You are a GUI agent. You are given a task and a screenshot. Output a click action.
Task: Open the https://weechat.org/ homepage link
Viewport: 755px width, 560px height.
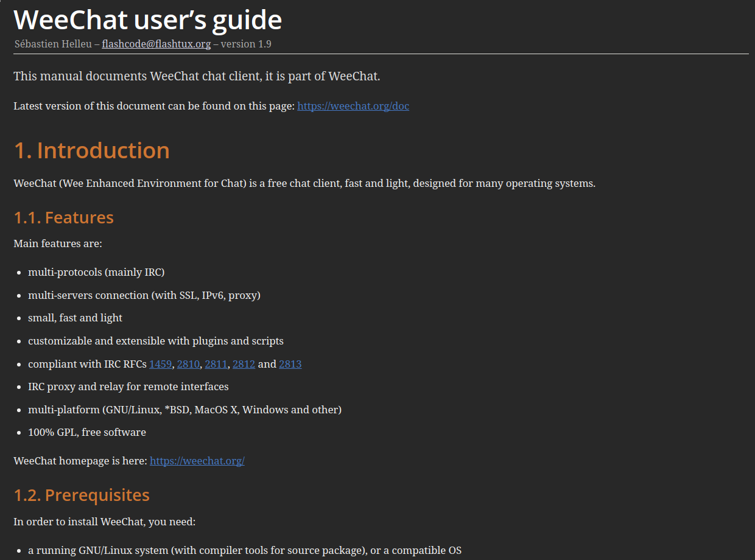(197, 461)
